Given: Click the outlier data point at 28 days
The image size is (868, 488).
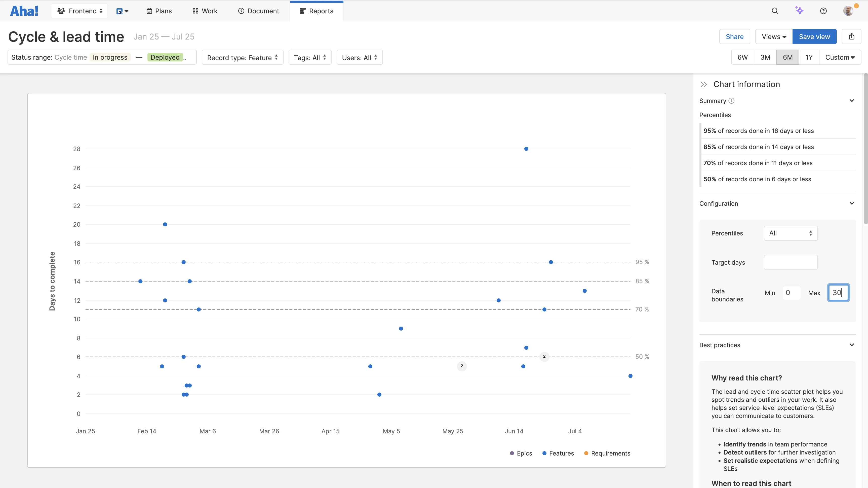Looking at the screenshot, I should tap(526, 149).
